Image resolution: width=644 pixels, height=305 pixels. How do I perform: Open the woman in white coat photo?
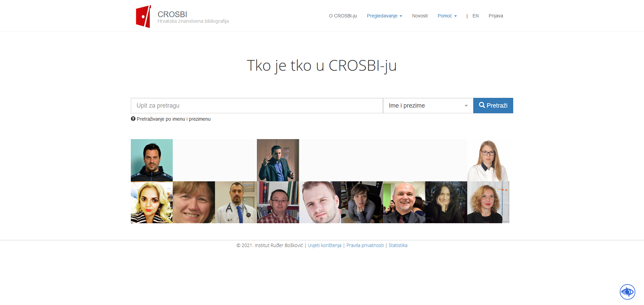tap(488, 160)
